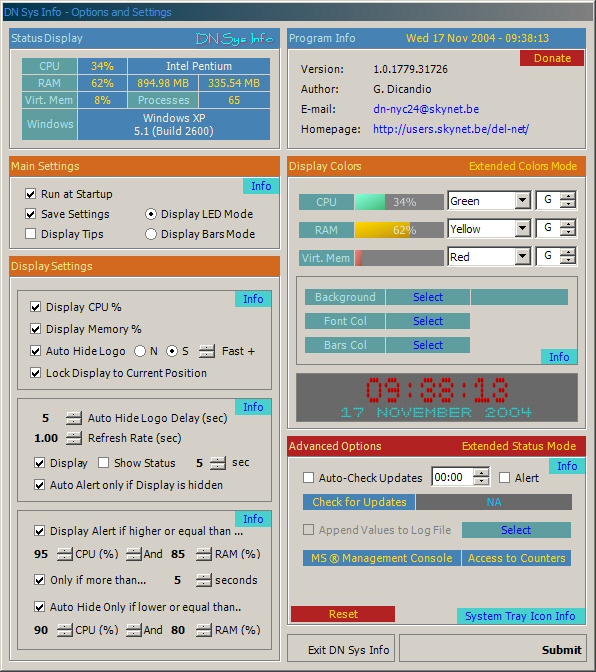Viewport: 596px width, 672px height.
Task: Toggle Run at Startup checkbox
Action: pos(30,194)
